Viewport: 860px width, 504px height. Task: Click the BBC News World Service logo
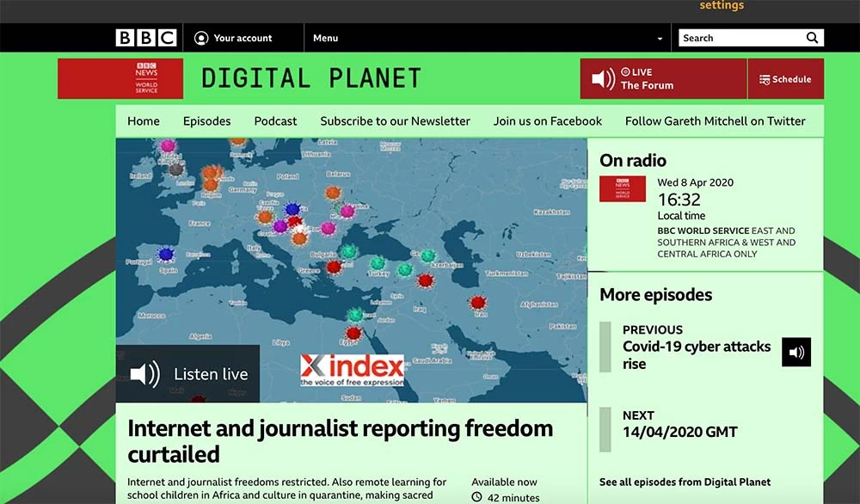(x=120, y=78)
